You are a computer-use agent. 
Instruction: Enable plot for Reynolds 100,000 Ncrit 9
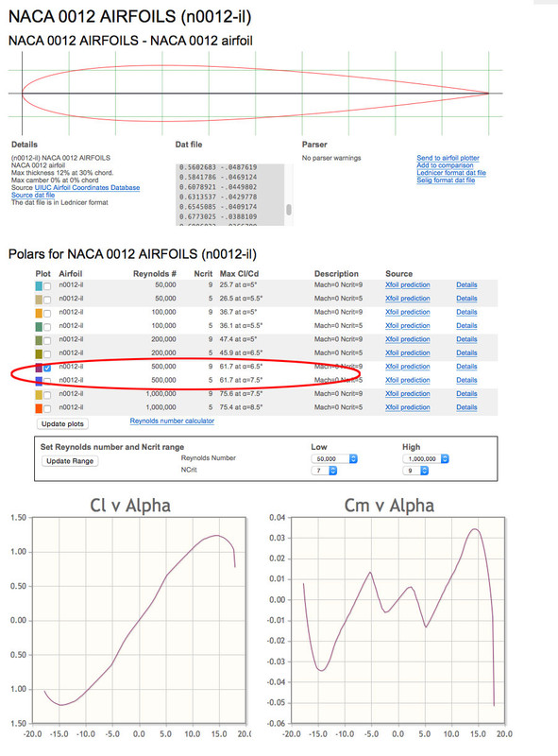[x=47, y=314]
